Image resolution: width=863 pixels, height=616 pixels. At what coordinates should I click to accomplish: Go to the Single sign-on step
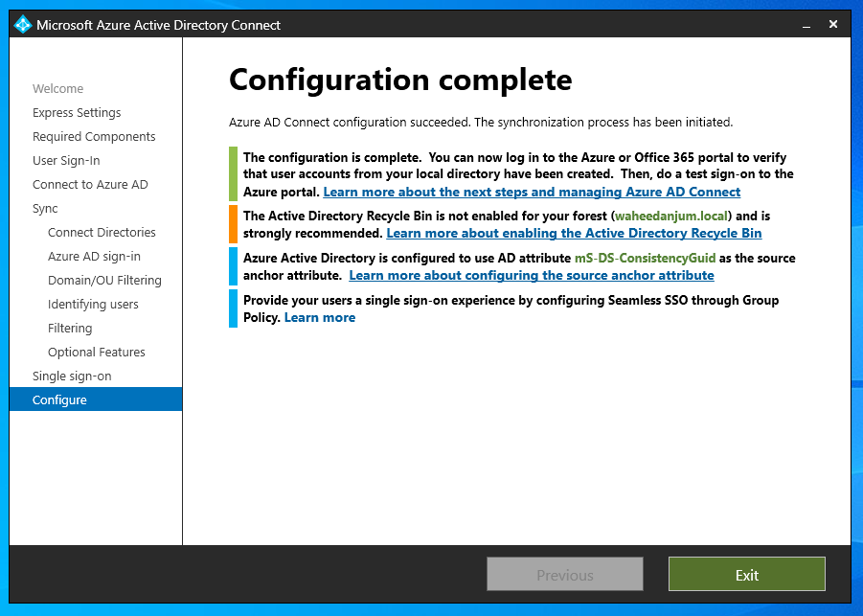pyautogui.click(x=72, y=376)
